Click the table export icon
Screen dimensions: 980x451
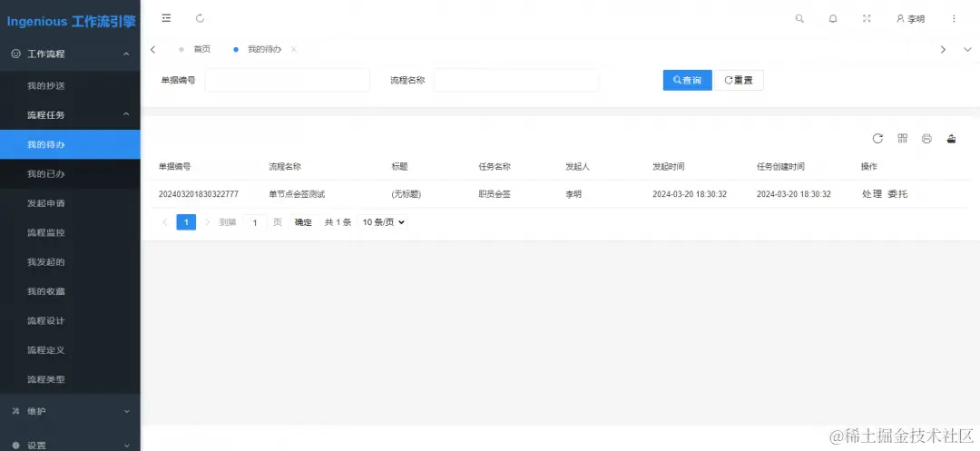[x=951, y=139]
